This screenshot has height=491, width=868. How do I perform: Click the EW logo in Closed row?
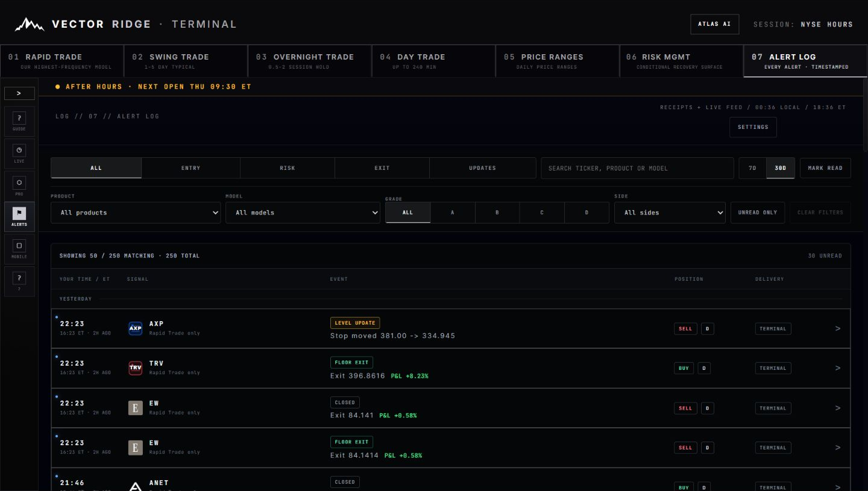[136, 408]
